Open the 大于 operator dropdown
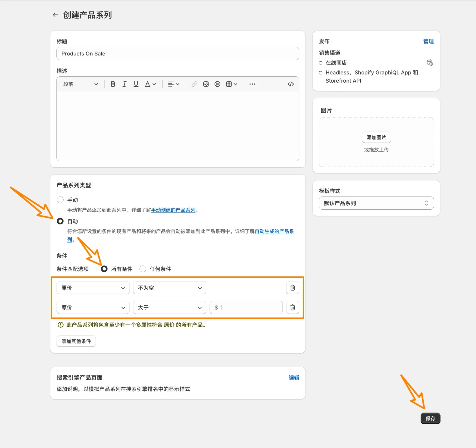This screenshot has height=448, width=476. [169, 308]
